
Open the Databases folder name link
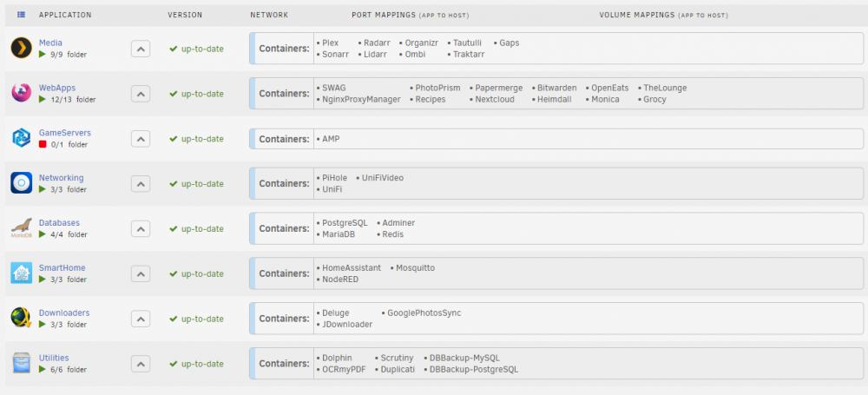pos(59,223)
